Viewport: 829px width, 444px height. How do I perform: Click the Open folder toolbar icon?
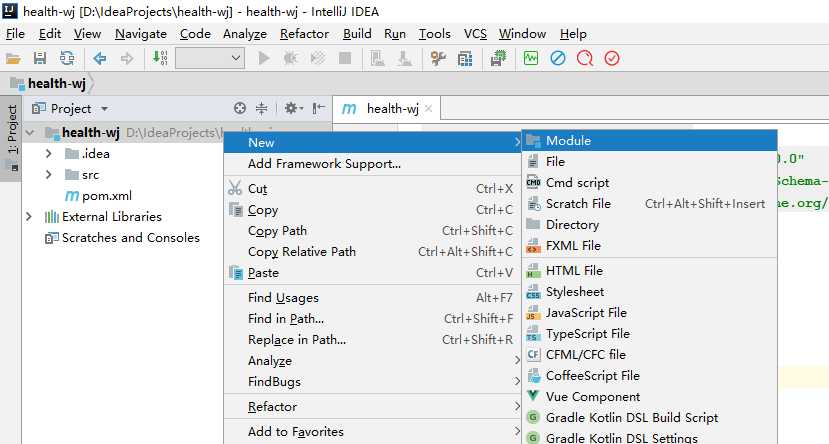[13, 58]
